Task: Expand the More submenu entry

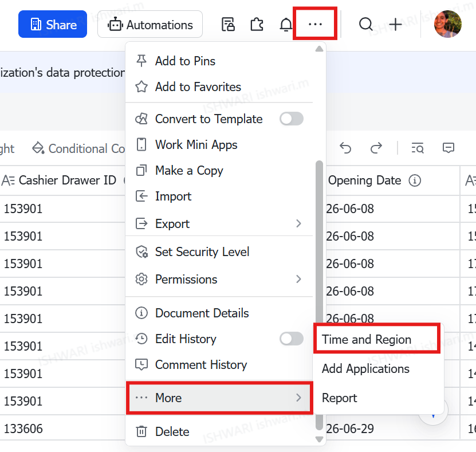Action: point(219,398)
